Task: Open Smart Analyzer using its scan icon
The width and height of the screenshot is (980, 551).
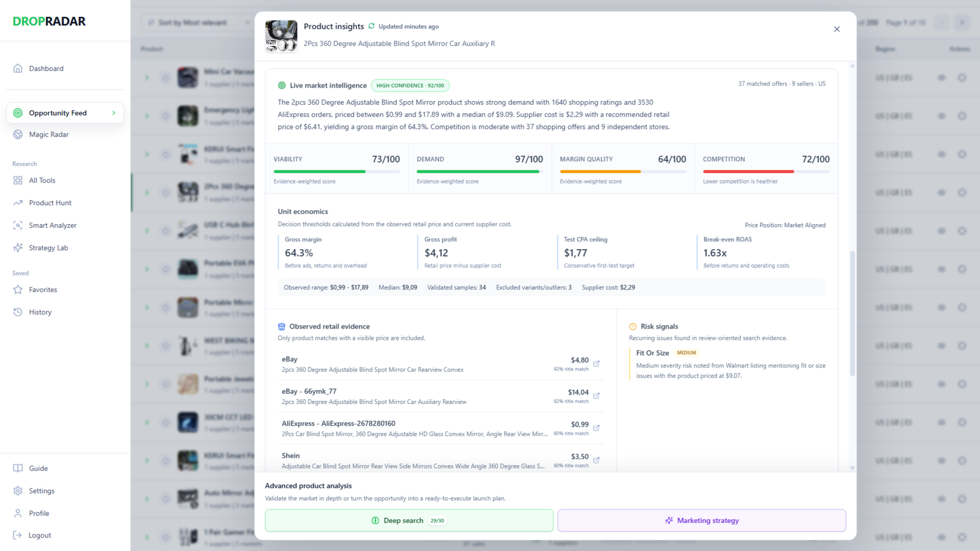Action: 18,225
